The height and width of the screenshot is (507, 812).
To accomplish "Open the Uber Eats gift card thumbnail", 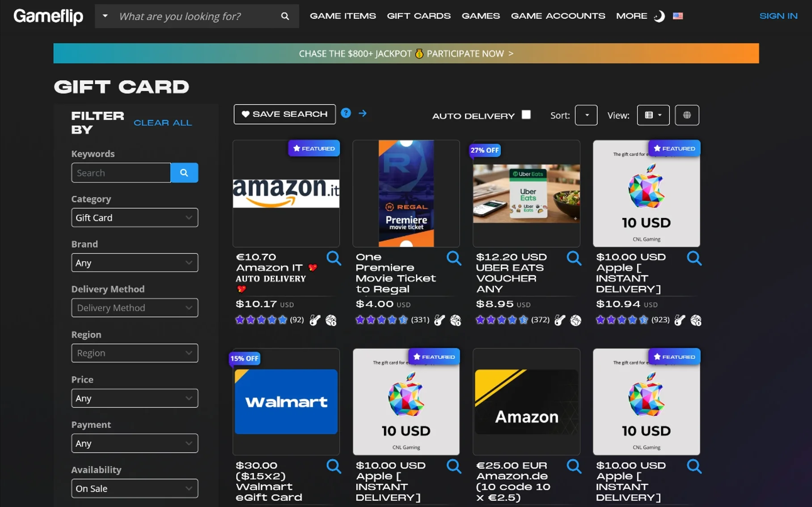I will (526, 194).
